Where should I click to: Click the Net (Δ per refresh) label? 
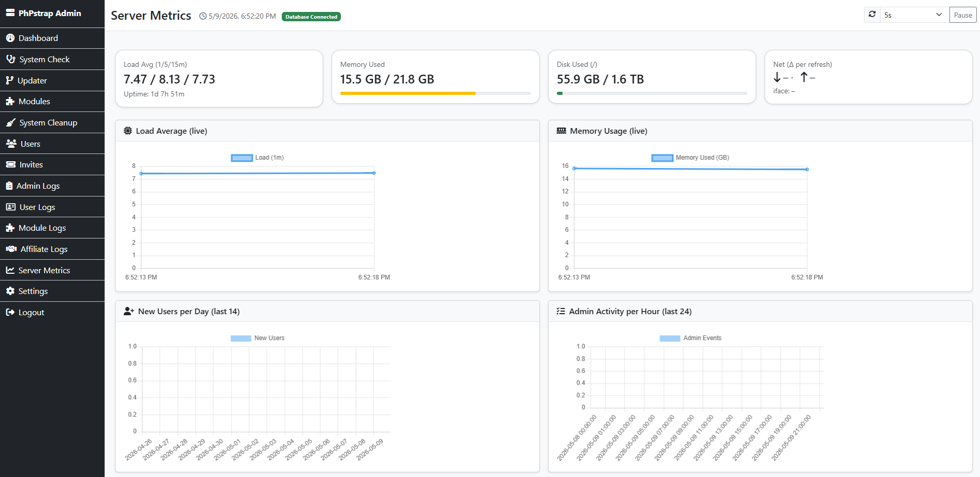[802, 64]
